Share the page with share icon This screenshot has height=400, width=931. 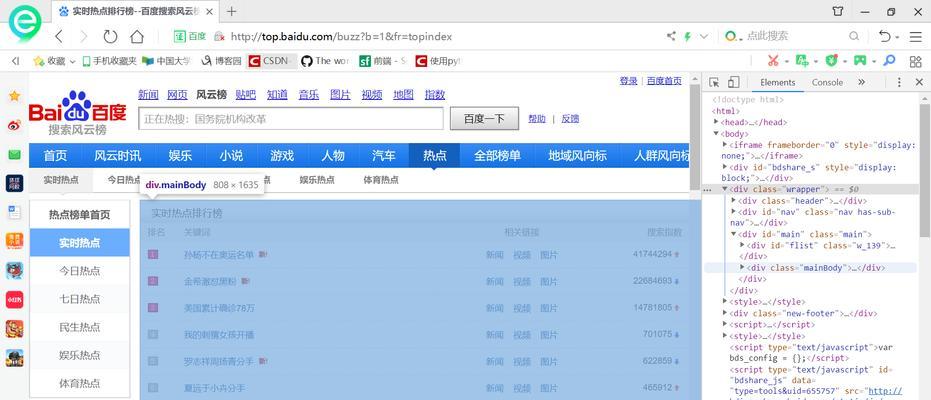671,36
